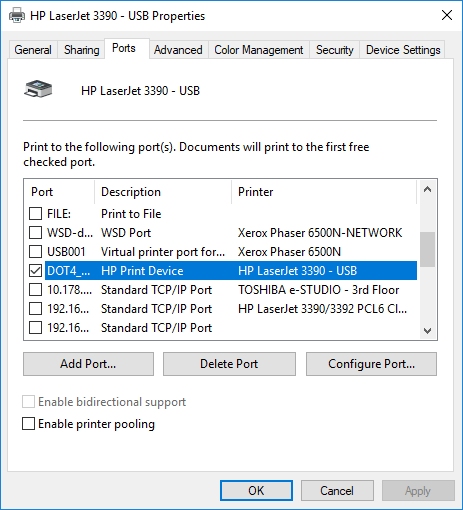The width and height of the screenshot is (463, 510).
Task: Close the USB Properties dialog
Action: click(x=447, y=15)
